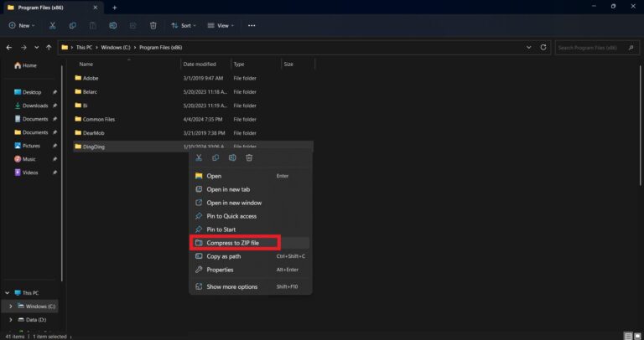The image size is (644, 340).
Task: Unpin Desktop via its pin icon
Action: point(55,92)
